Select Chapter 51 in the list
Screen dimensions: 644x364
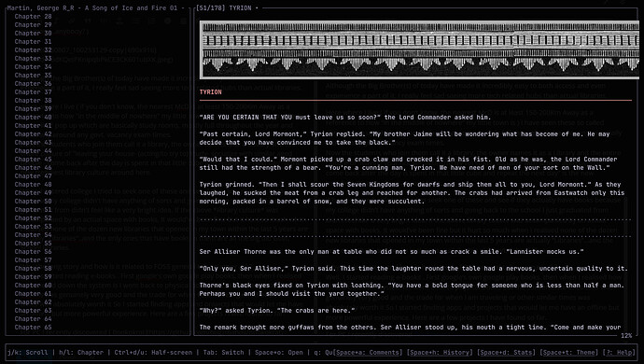tap(34, 209)
